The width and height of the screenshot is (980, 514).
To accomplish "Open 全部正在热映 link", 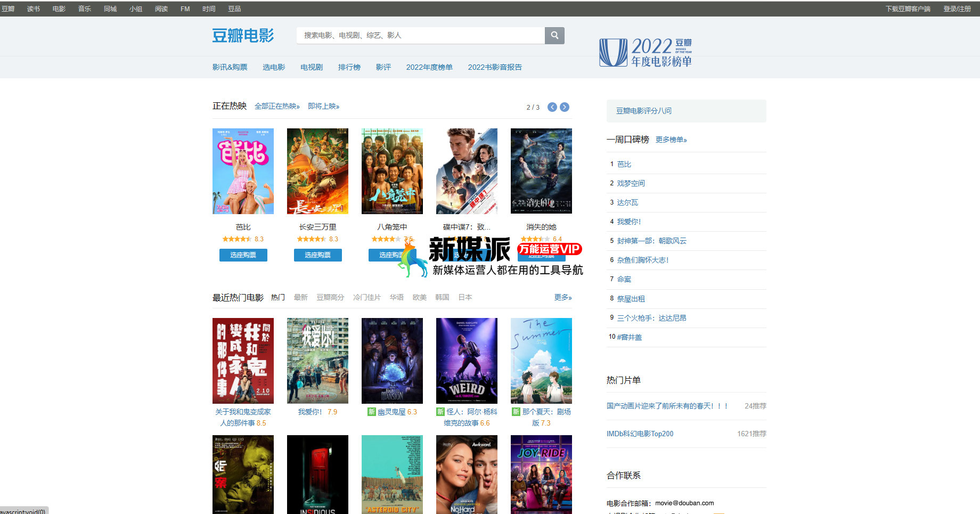I will [277, 107].
